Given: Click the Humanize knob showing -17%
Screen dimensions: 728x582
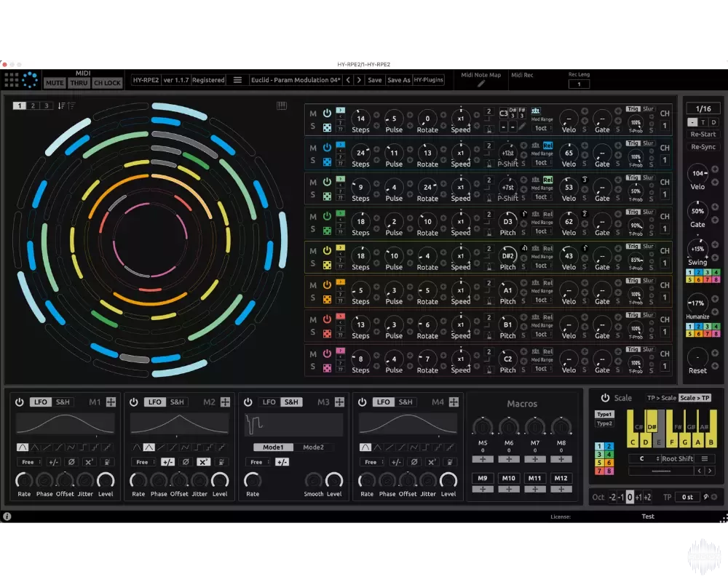Looking at the screenshot, I should click(697, 303).
